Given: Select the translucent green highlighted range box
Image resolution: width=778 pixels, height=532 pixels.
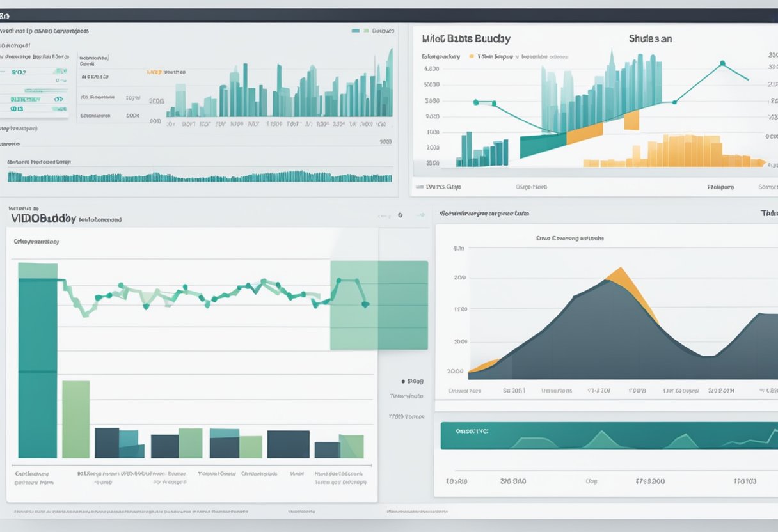Looking at the screenshot, I should (379, 305).
